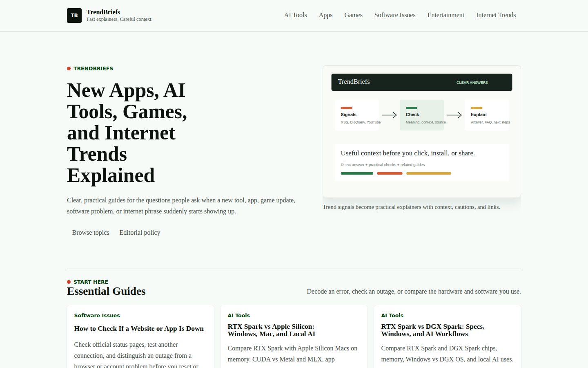Click the TrendBriefs title in the diagram header
The width and height of the screenshot is (588, 368).
click(354, 82)
